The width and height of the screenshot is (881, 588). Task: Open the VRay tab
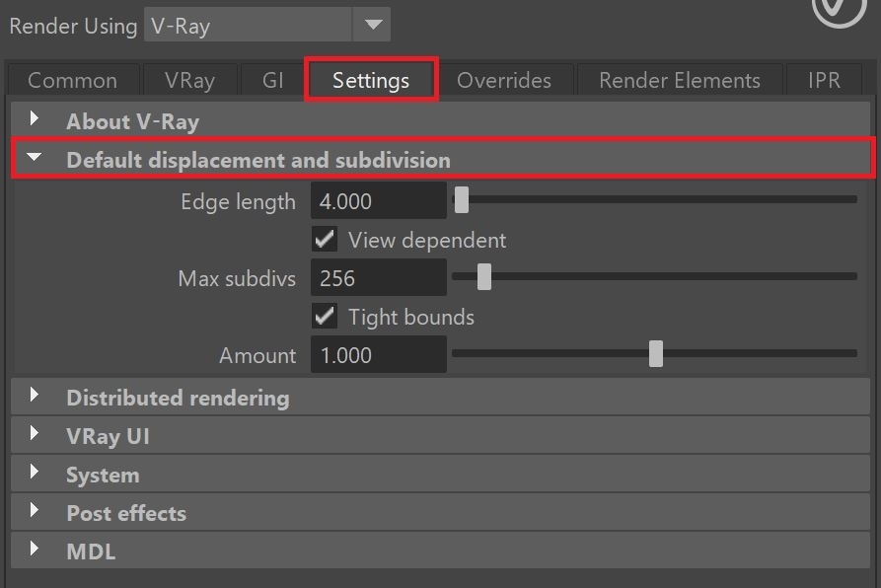click(x=189, y=80)
